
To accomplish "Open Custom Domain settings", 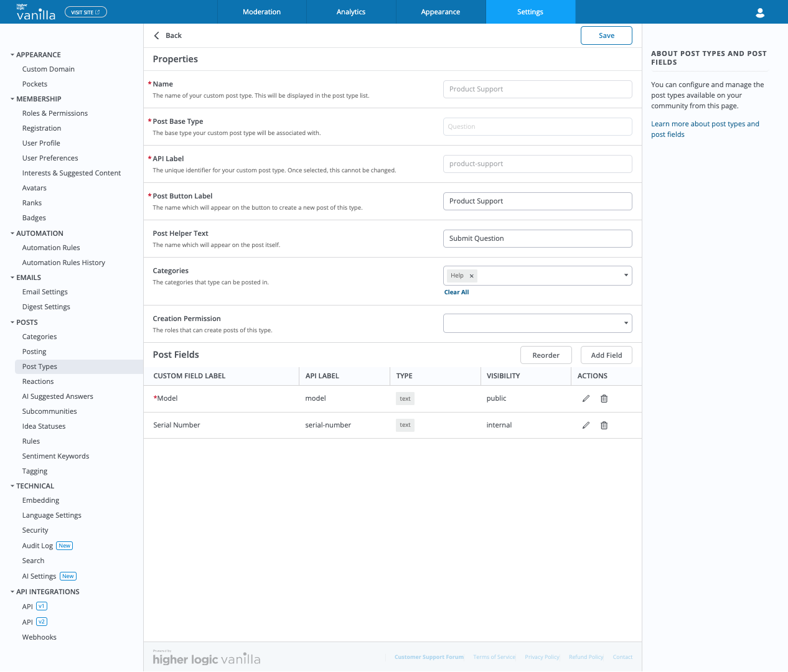I will tap(49, 69).
